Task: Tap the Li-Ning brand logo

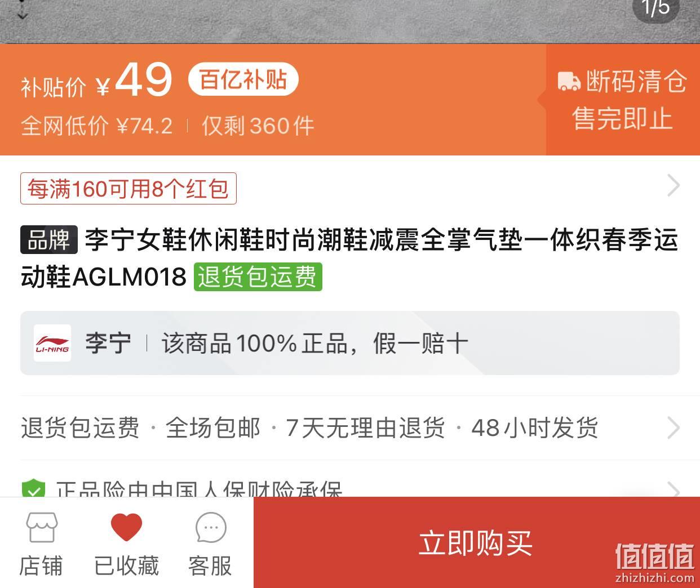Action: [52, 342]
